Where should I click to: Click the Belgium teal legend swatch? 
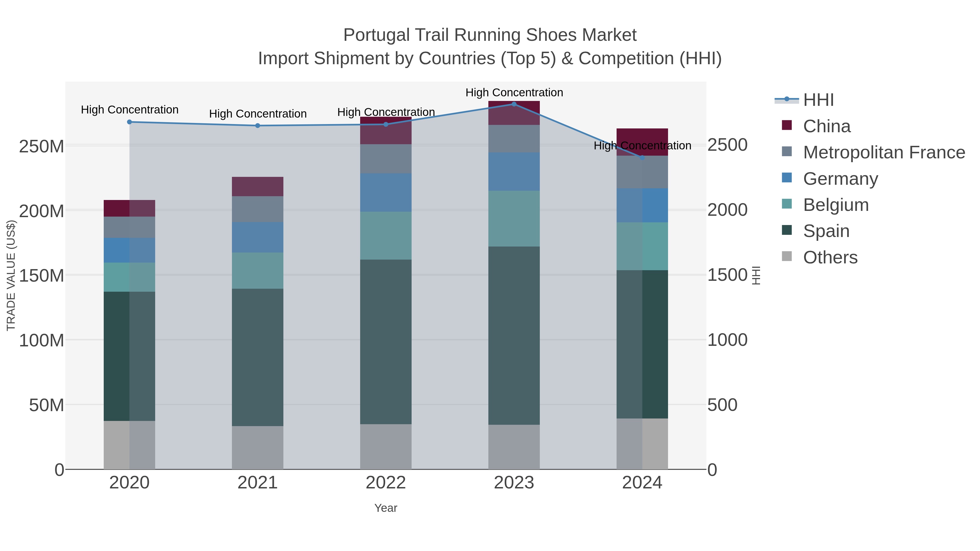coord(787,204)
